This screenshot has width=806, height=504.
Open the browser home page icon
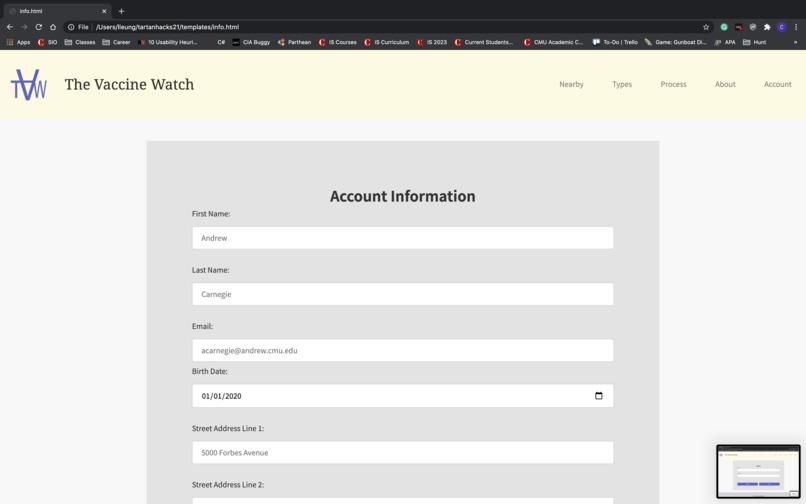click(53, 27)
